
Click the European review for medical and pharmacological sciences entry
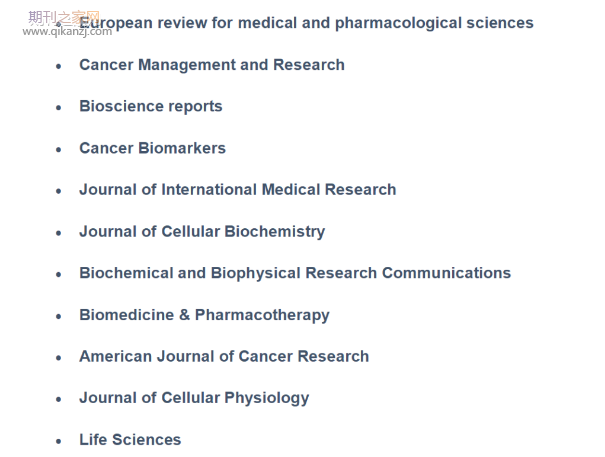point(306,23)
